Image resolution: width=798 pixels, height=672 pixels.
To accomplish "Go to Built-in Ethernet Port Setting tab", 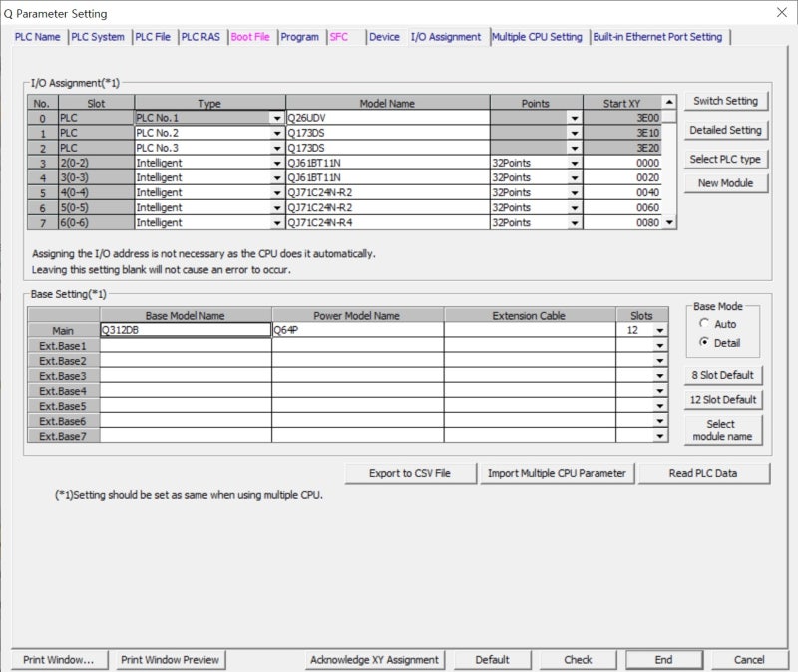I will (x=657, y=37).
